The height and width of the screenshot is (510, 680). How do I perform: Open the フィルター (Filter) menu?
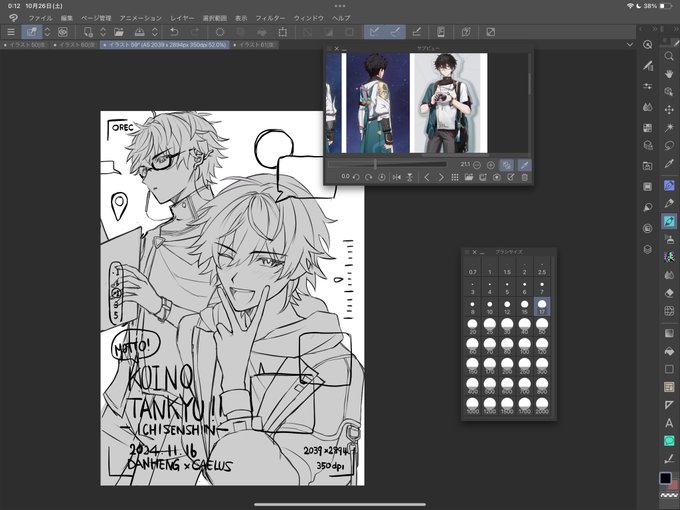click(x=270, y=18)
